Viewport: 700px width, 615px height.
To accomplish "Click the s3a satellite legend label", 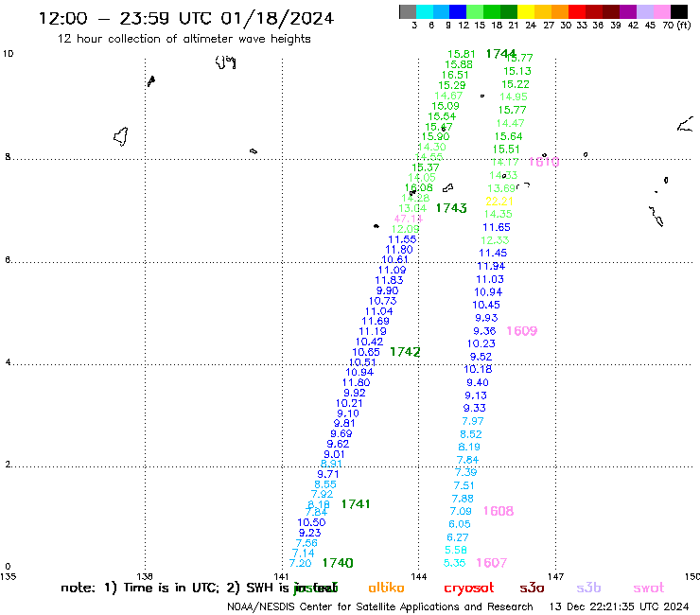I will tap(532, 589).
